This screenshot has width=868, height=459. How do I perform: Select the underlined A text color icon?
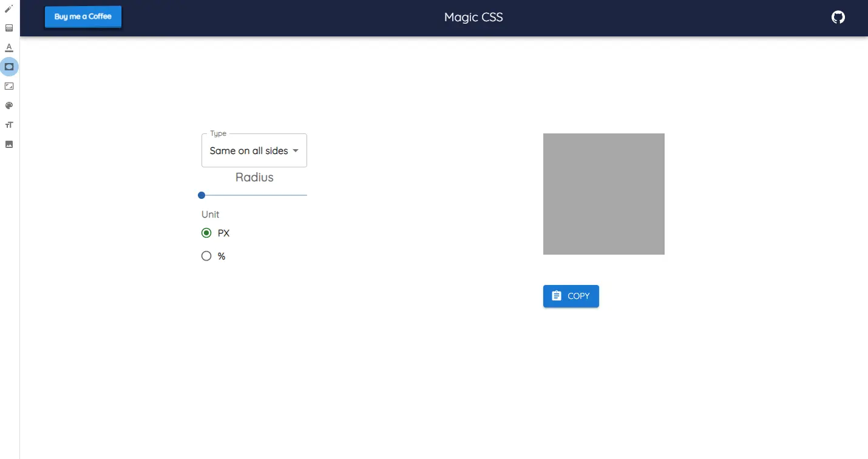click(x=9, y=47)
